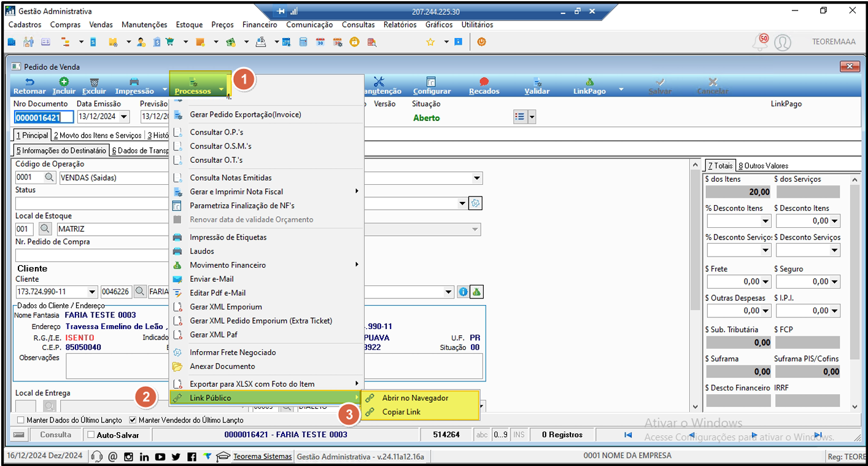
Task: Open the Cliente CPF 173.724.990-11 dropdown
Action: point(92,292)
